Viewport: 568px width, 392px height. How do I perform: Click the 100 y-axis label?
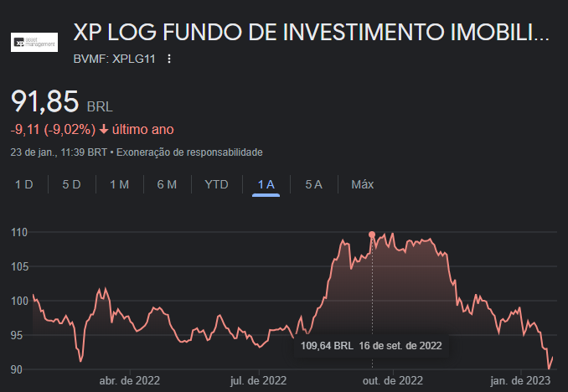tap(19, 301)
